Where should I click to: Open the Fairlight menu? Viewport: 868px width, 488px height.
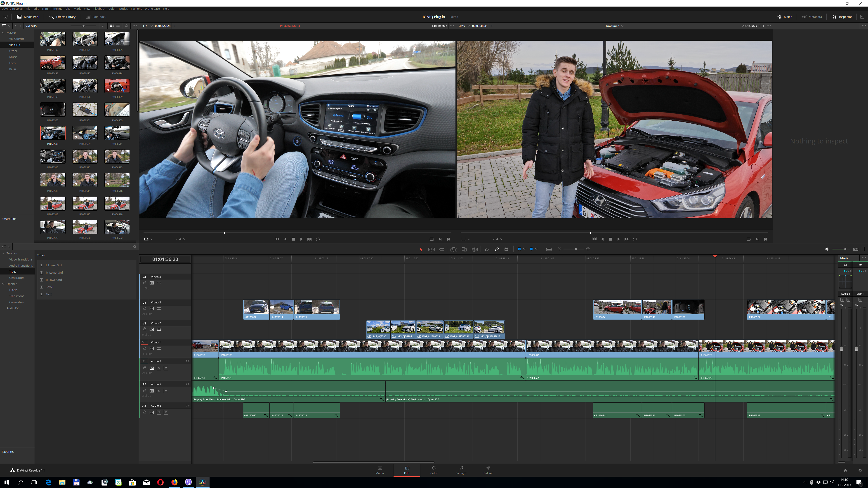136,9
